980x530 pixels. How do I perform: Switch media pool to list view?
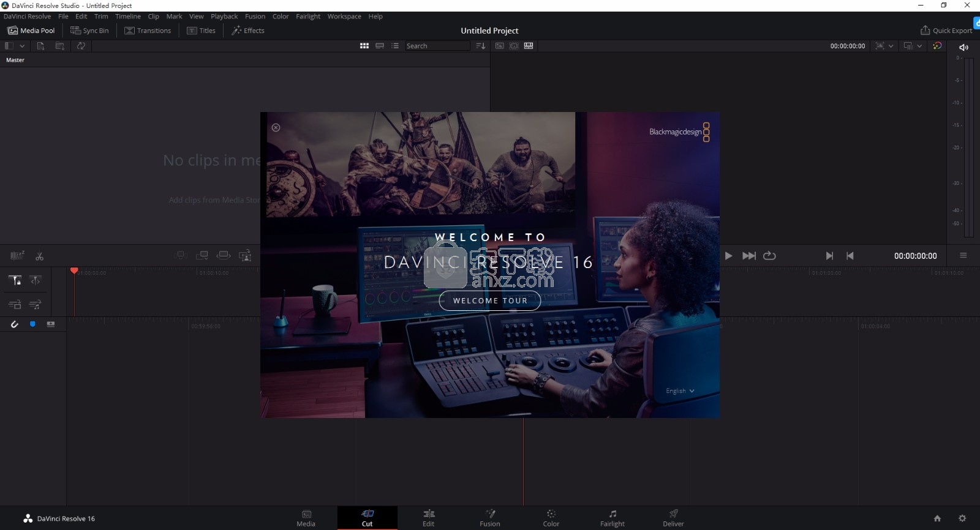coord(395,46)
